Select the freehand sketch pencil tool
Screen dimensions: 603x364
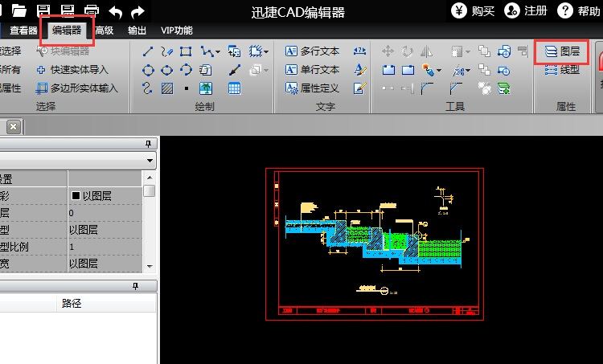[x=167, y=51]
